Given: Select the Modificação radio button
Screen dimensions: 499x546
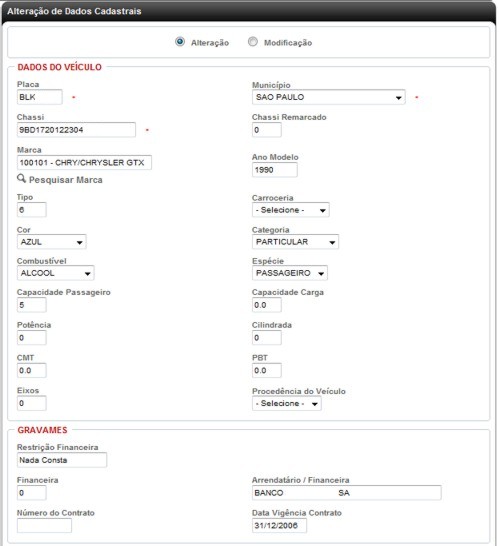Looking at the screenshot, I should click(x=252, y=42).
